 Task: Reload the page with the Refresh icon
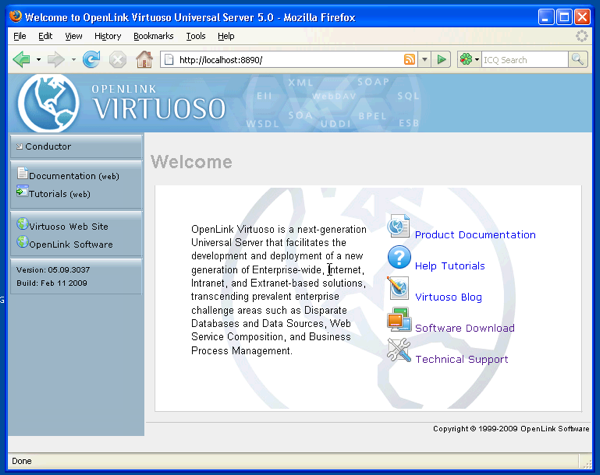pyautogui.click(x=91, y=59)
